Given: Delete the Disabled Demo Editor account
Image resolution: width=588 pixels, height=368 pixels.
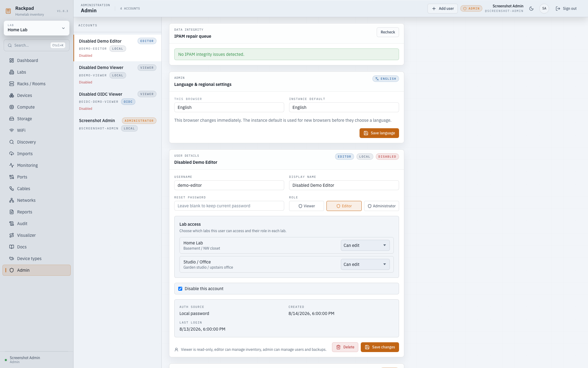Looking at the screenshot, I should click(345, 347).
